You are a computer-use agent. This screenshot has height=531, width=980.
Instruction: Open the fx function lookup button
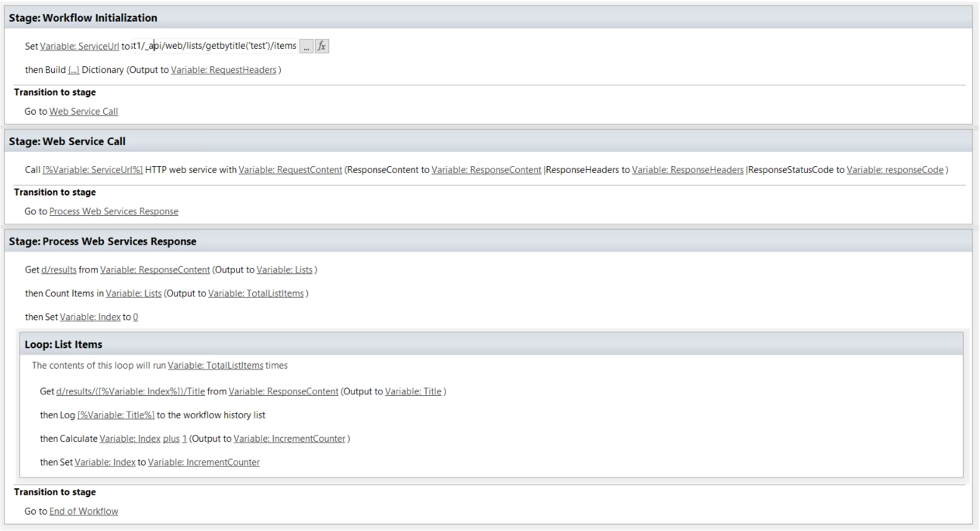[x=323, y=47]
